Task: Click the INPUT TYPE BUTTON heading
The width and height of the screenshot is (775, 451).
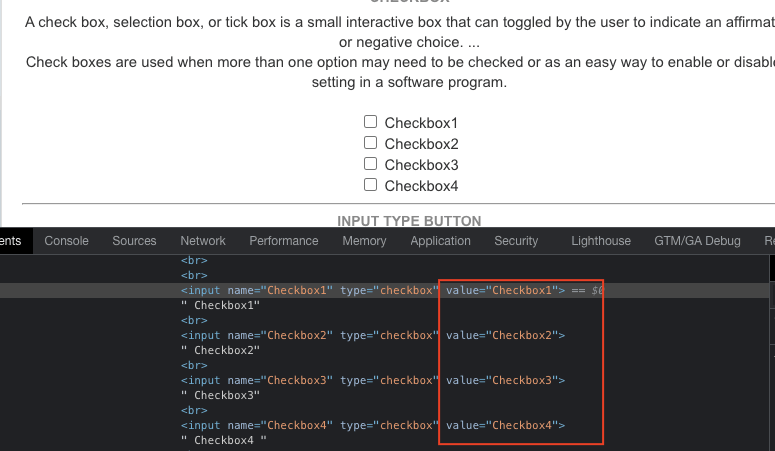Action: [409, 221]
